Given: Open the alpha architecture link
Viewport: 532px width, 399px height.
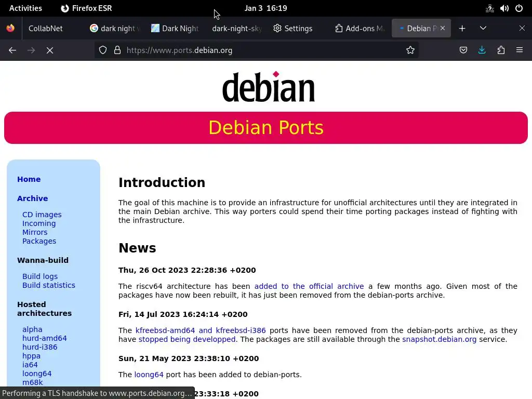Looking at the screenshot, I should [32, 329].
